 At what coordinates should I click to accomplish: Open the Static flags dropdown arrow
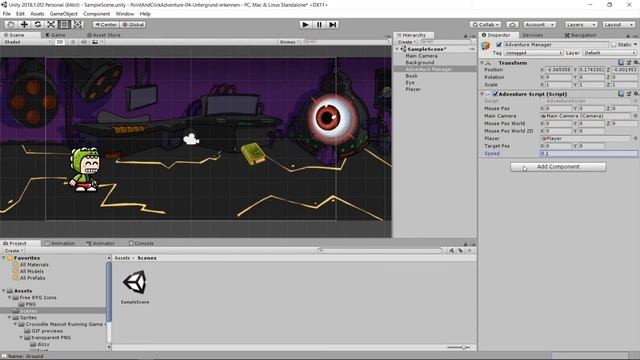pos(635,44)
